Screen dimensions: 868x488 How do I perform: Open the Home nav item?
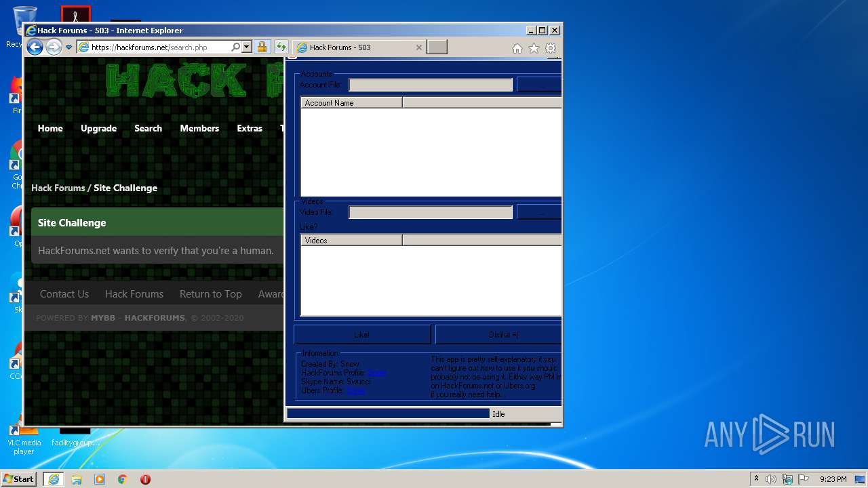coord(50,128)
